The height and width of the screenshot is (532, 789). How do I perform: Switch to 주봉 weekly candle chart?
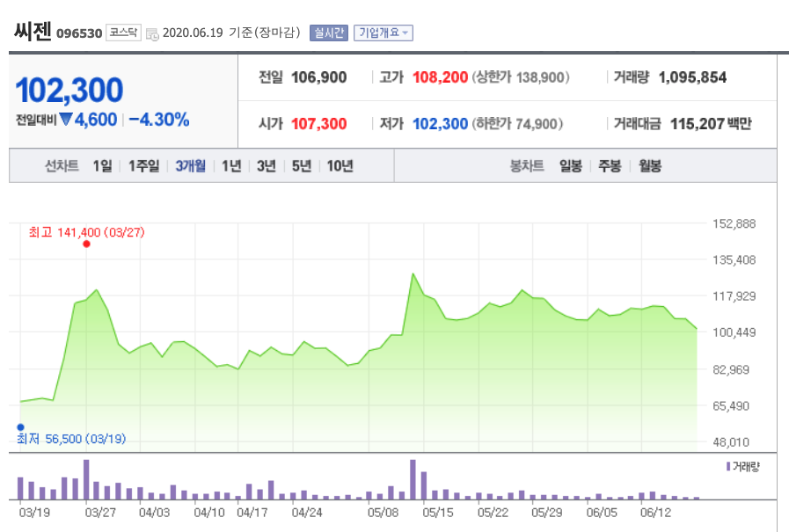pos(610,165)
